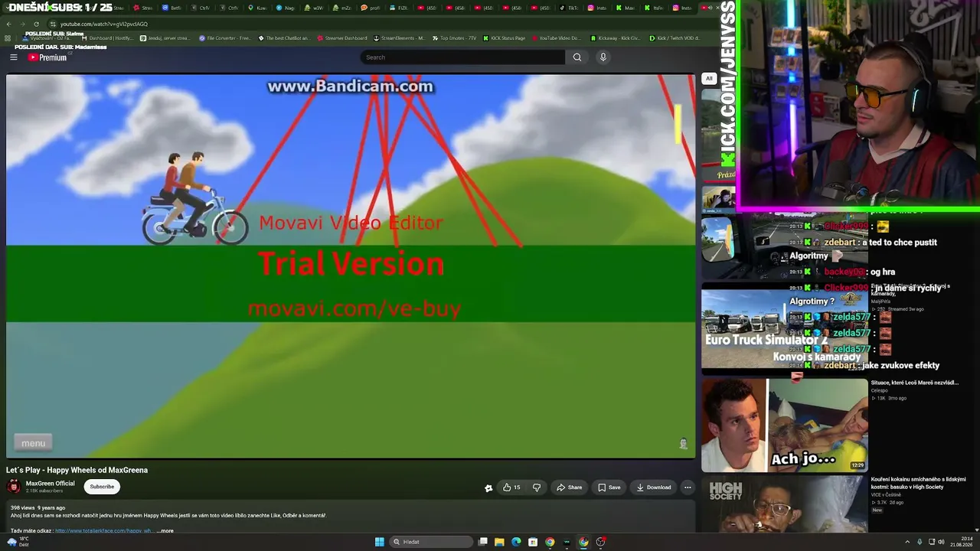The height and width of the screenshot is (551, 980).
Task: Open 'Kouření kokainu smíchaného' video title
Action: (919, 483)
